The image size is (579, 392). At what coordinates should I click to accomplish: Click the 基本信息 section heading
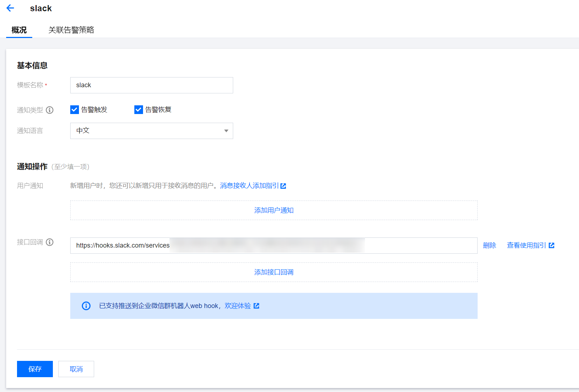[32, 66]
